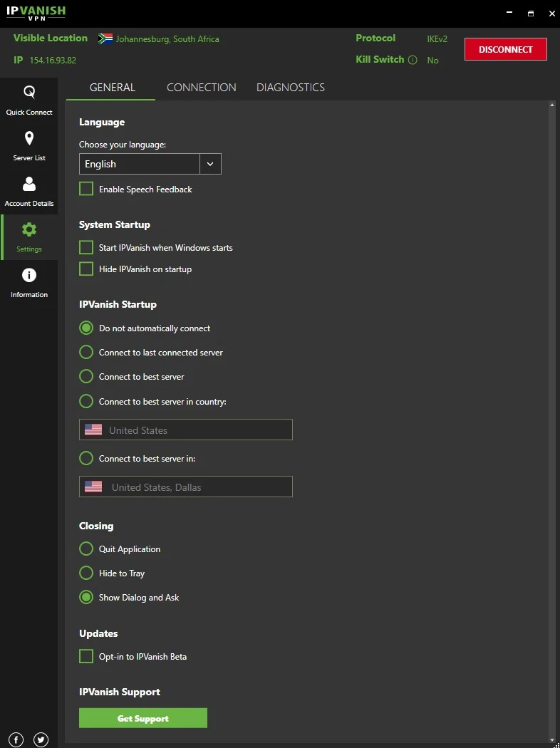The width and height of the screenshot is (560, 748).
Task: Click the Settings gear icon
Action: [29, 230]
